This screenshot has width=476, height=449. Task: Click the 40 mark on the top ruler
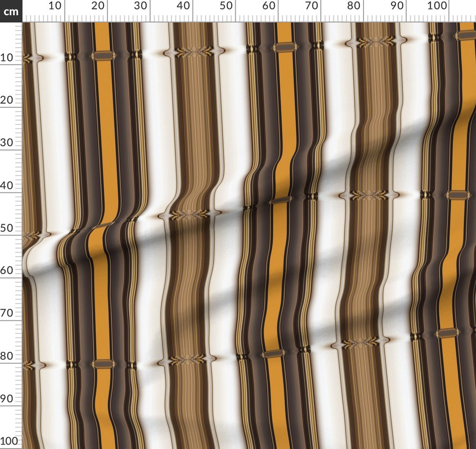[x=183, y=5]
